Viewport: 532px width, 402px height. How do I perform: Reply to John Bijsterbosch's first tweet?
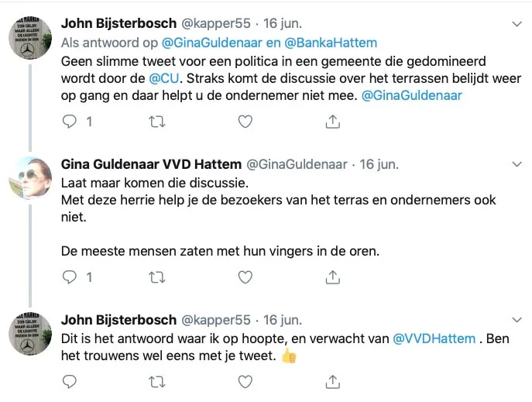pyautogui.click(x=70, y=121)
